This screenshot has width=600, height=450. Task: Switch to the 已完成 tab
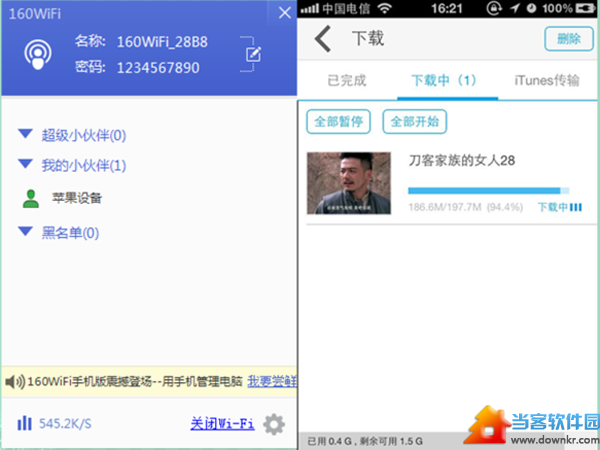click(x=346, y=80)
